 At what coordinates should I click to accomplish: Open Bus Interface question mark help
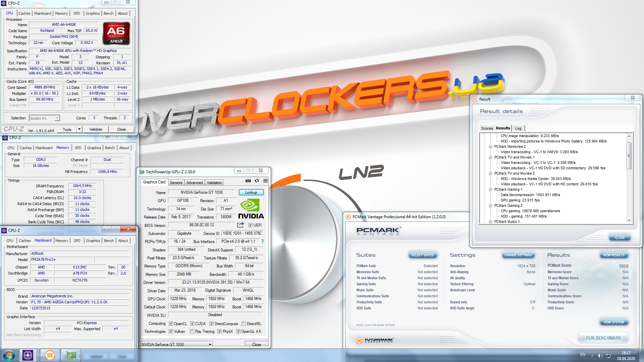[263, 241]
